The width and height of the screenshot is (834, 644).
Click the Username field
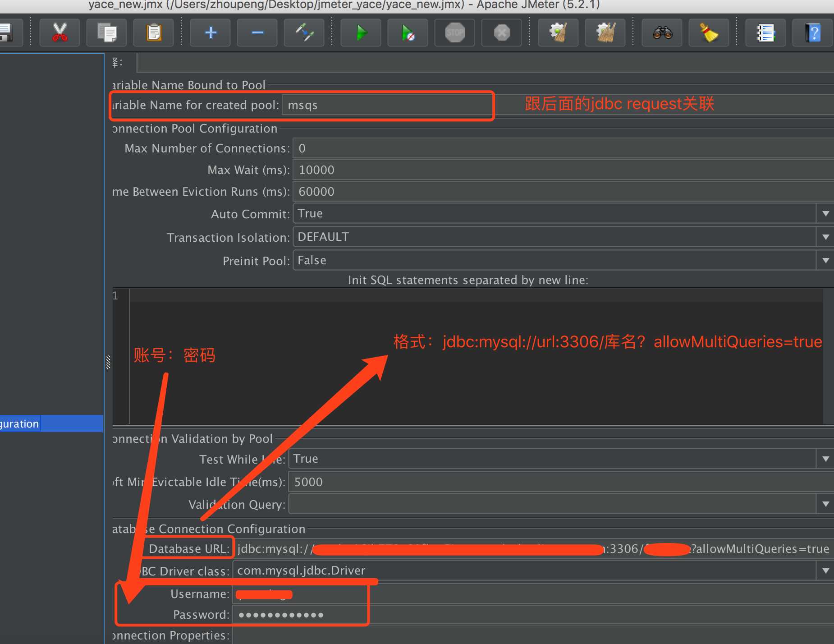(533, 594)
